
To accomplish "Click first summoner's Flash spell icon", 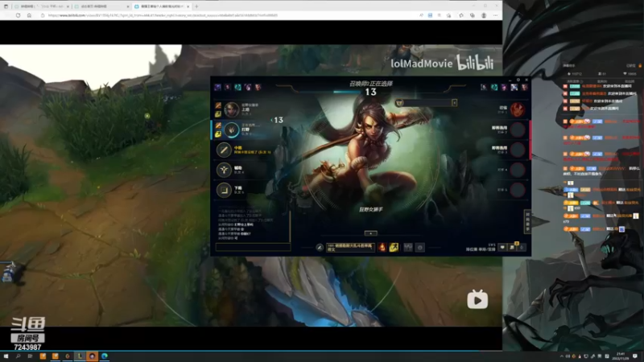I will pyautogui.click(x=218, y=113).
